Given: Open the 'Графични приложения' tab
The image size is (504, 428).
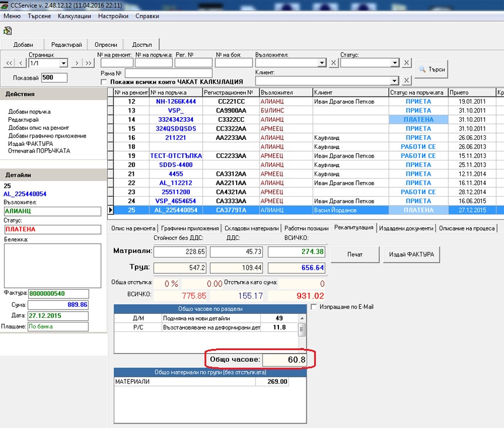Looking at the screenshot, I should 190,228.
